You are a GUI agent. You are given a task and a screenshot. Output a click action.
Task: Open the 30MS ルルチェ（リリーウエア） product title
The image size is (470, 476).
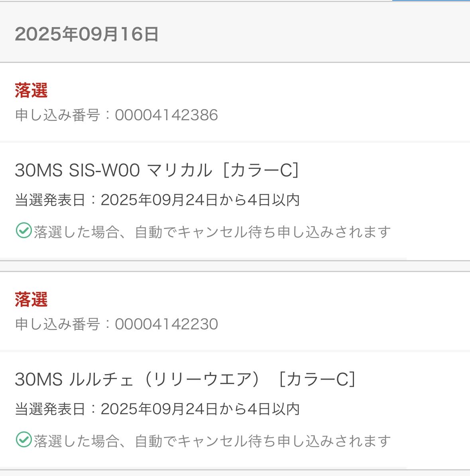[x=185, y=379]
